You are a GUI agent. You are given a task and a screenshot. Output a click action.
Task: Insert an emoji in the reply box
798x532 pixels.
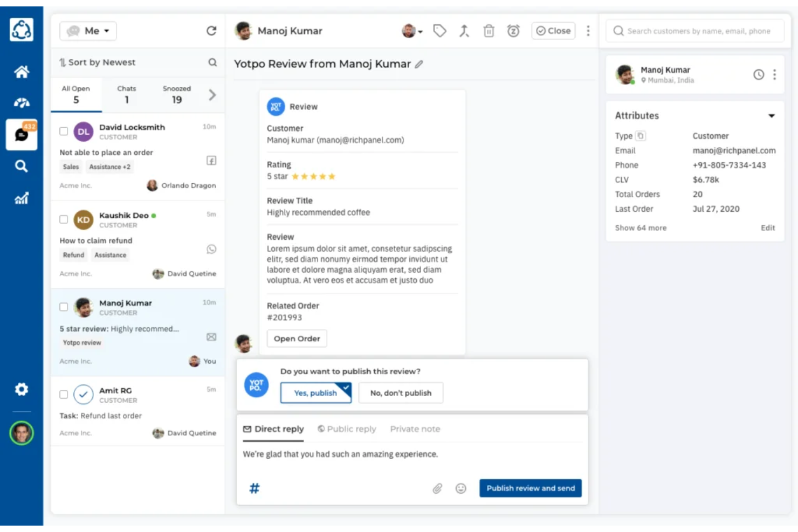click(460, 488)
